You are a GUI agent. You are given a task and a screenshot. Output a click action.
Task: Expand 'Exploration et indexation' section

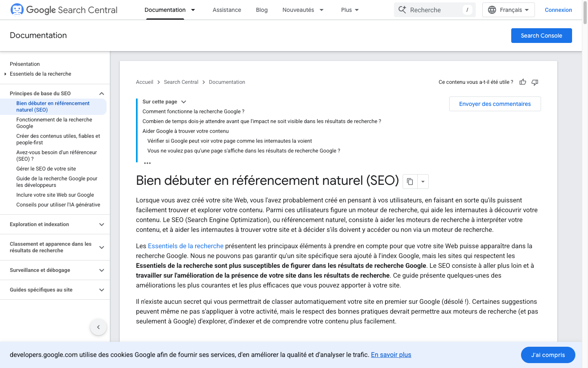coord(102,224)
